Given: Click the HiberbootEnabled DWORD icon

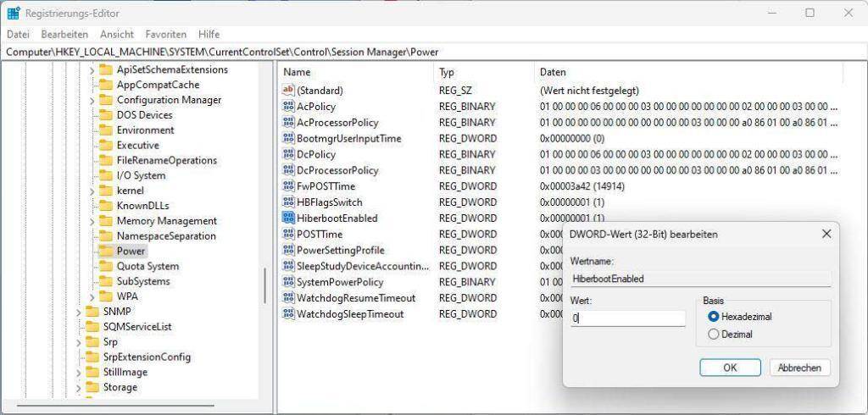Looking at the screenshot, I should [x=288, y=218].
